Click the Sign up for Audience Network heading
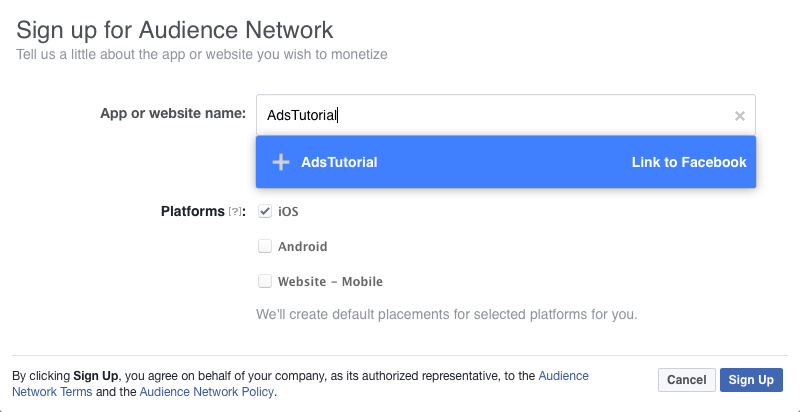This screenshot has height=412, width=800. pyautogui.click(x=174, y=30)
